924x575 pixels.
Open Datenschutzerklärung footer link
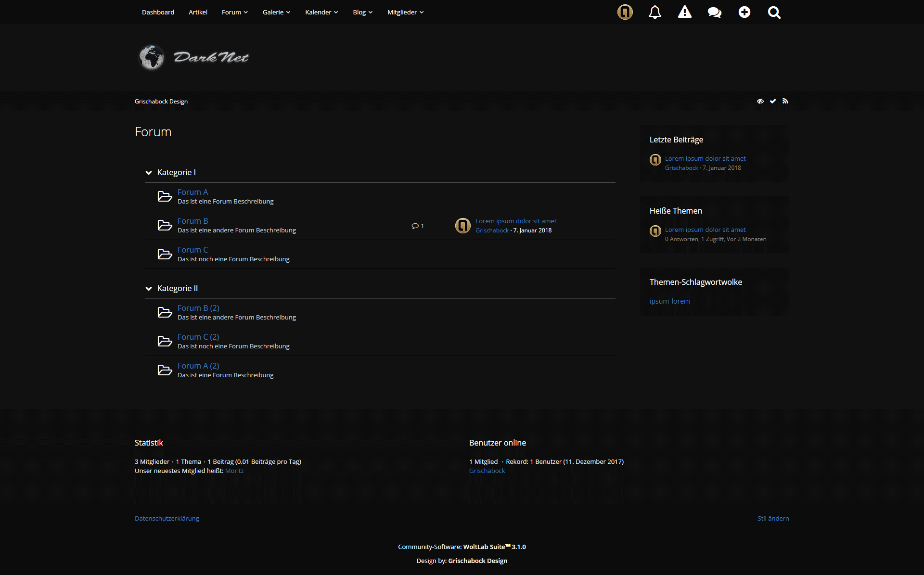coord(167,518)
